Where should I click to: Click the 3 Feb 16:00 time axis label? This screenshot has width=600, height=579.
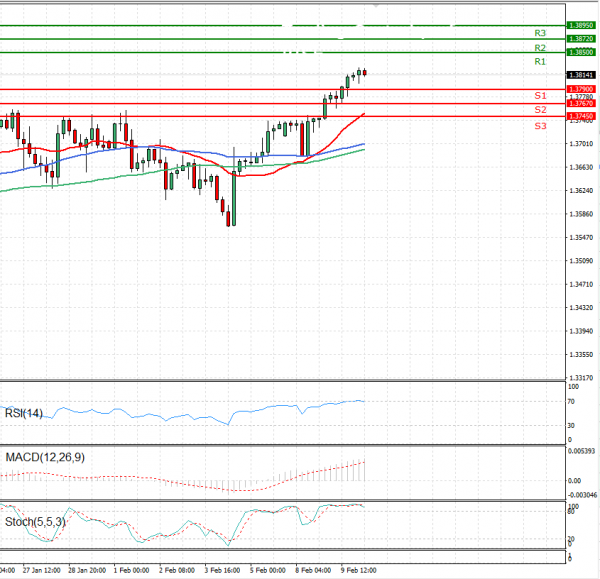coord(223,572)
